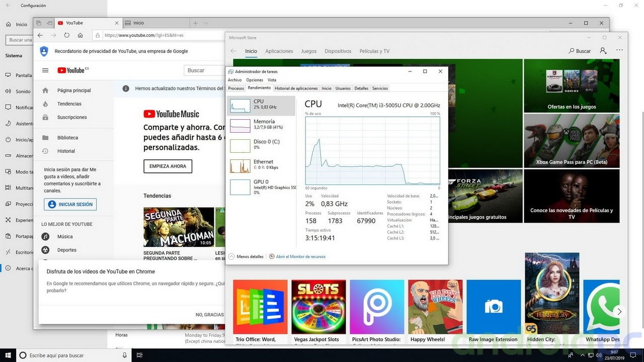Select Memoria in the performance list
Viewport: 644px width, 362px height.
pos(261,126)
